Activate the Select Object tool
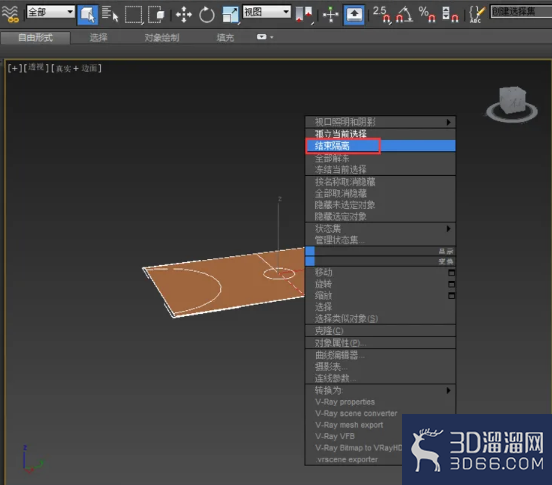 click(x=88, y=15)
